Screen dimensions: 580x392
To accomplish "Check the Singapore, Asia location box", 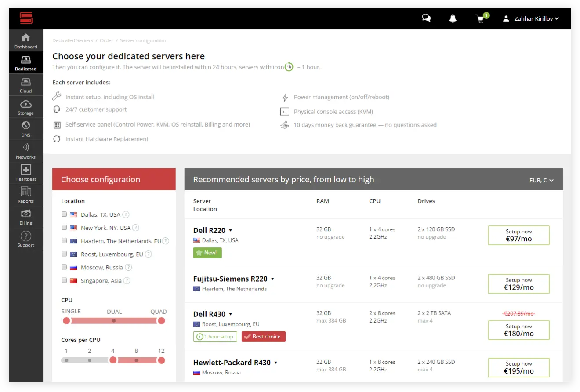I will (64, 280).
